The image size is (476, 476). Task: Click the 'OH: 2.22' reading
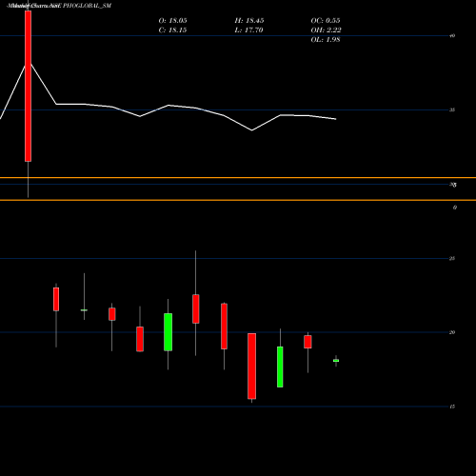tap(326, 30)
